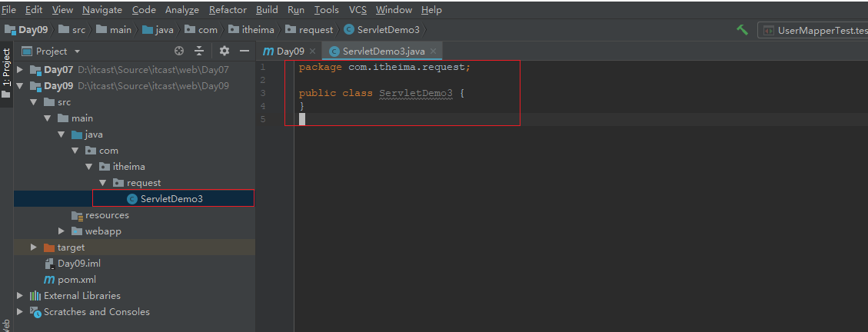Expand the target folder
Viewport: 868px width, 332px height.
coord(33,247)
